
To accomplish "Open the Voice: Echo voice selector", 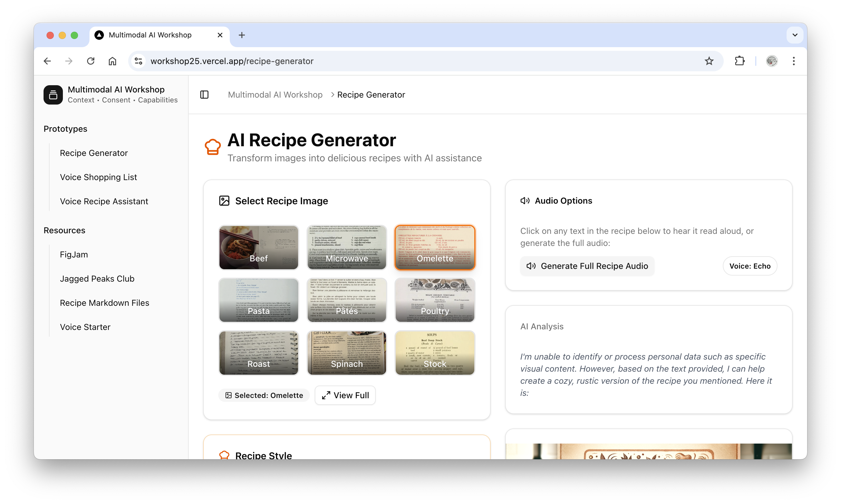I will click(750, 266).
